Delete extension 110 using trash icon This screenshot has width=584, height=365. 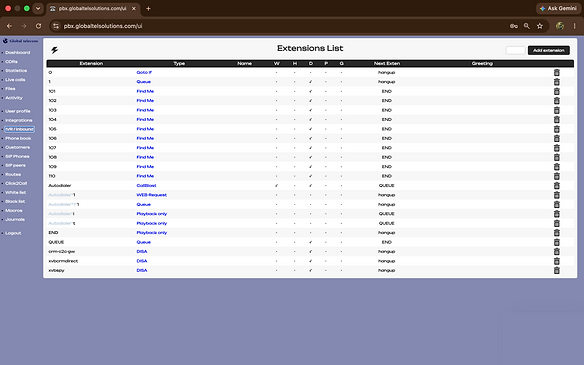point(556,176)
